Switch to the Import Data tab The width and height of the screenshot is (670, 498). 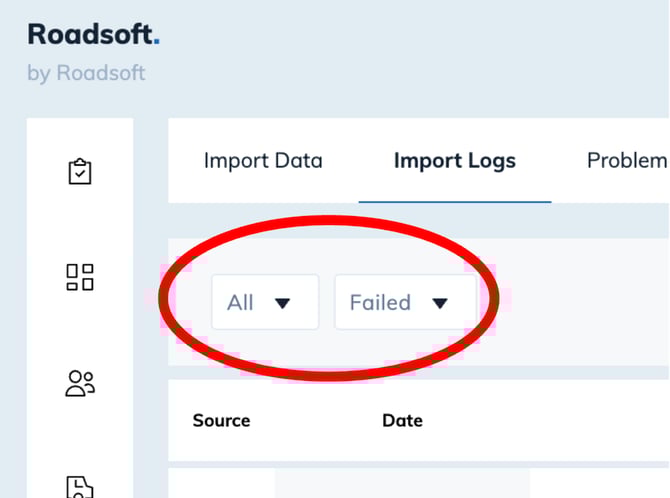(263, 161)
